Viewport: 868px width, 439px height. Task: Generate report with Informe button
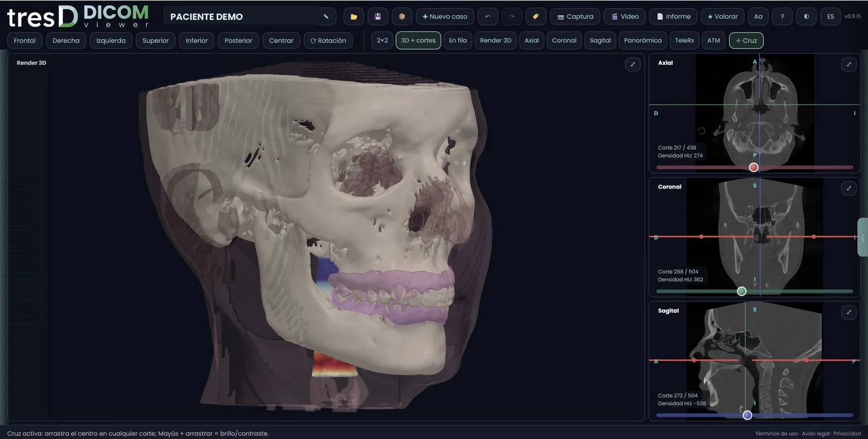coord(673,16)
